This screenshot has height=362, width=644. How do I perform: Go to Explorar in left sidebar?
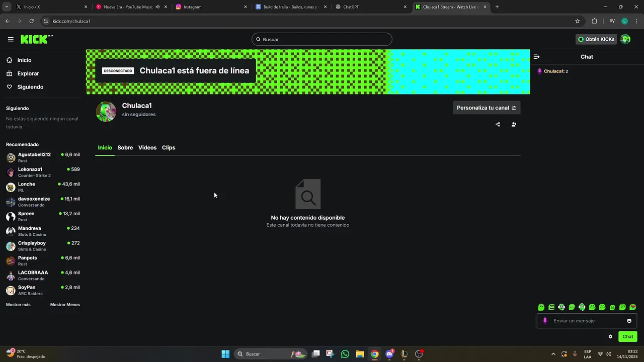23,73
